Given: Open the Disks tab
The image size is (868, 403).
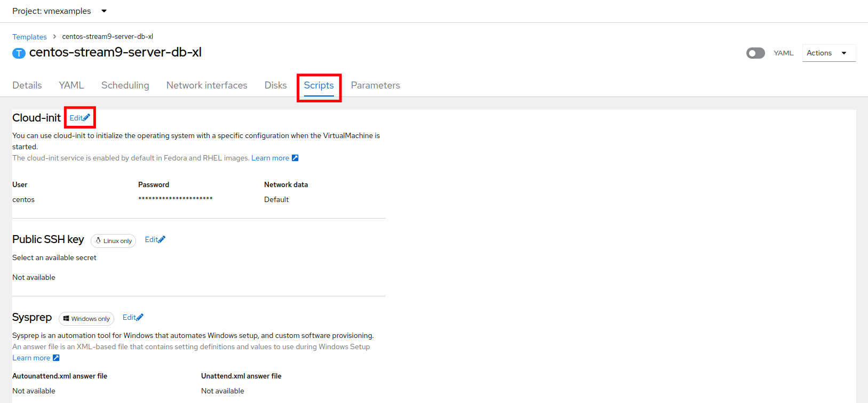Looking at the screenshot, I should pos(276,85).
